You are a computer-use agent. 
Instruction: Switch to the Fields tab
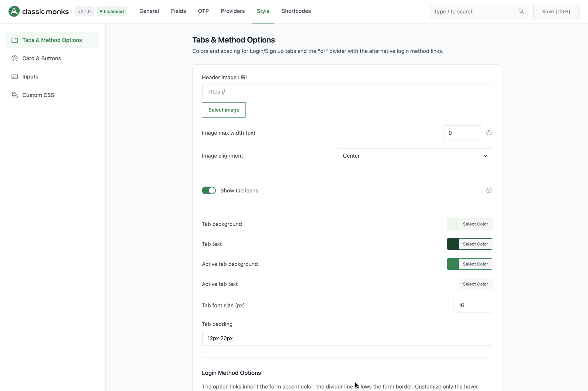178,11
